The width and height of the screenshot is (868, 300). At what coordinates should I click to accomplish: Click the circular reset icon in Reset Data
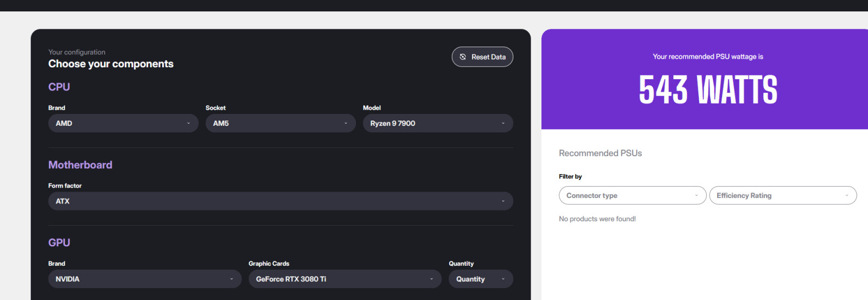click(x=463, y=57)
